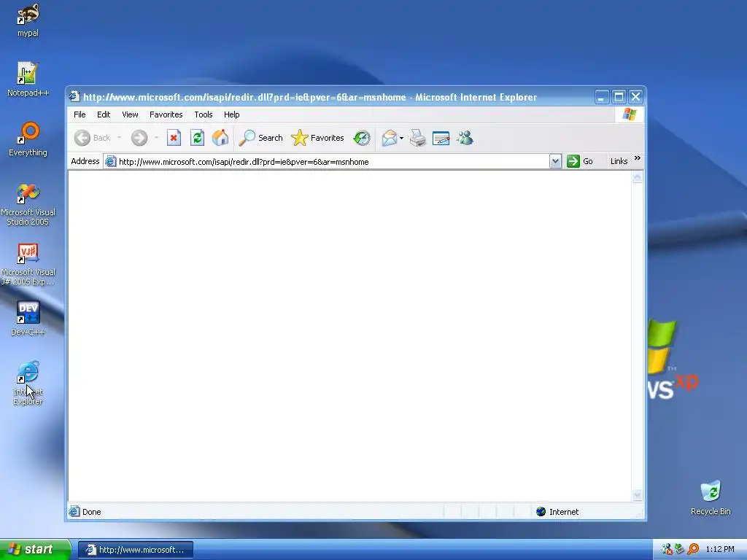
Task: Click the Done status text
Action: pos(91,512)
